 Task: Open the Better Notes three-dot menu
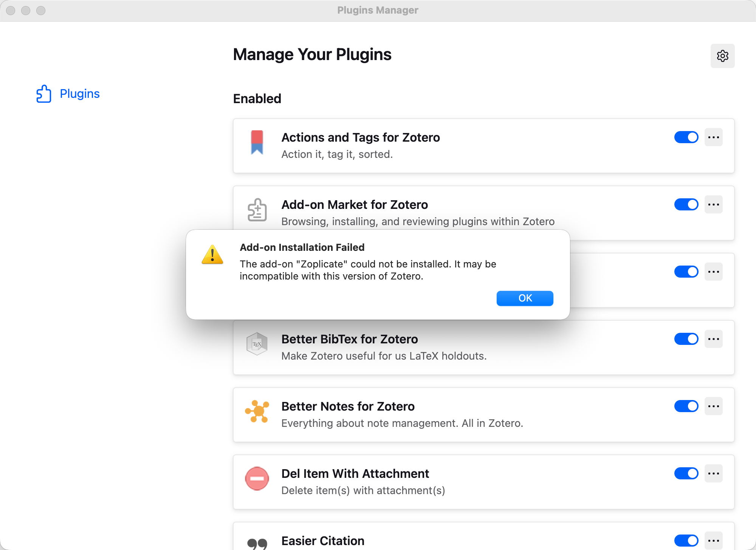(713, 406)
